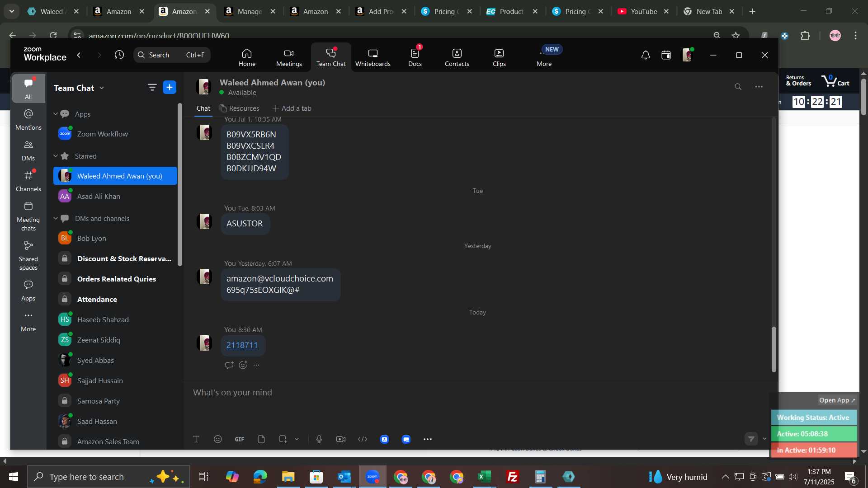
Task: Open more composer options ellipsis
Action: [428, 439]
